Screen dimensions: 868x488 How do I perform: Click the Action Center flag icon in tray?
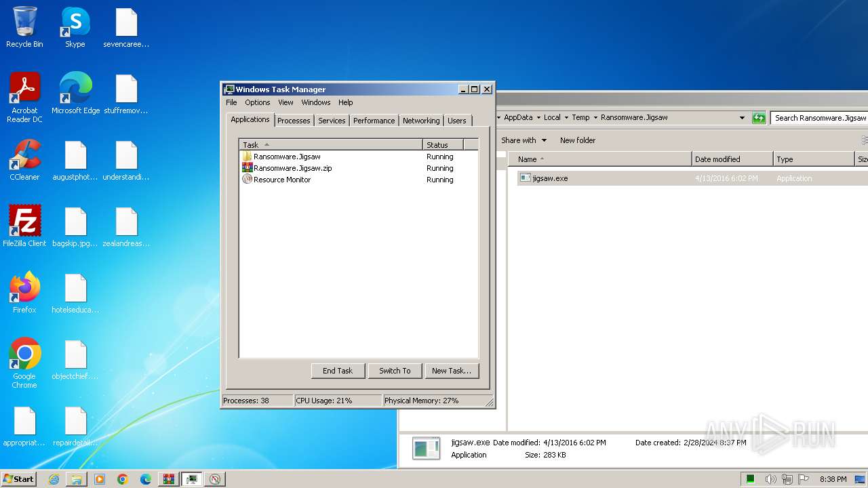click(804, 479)
